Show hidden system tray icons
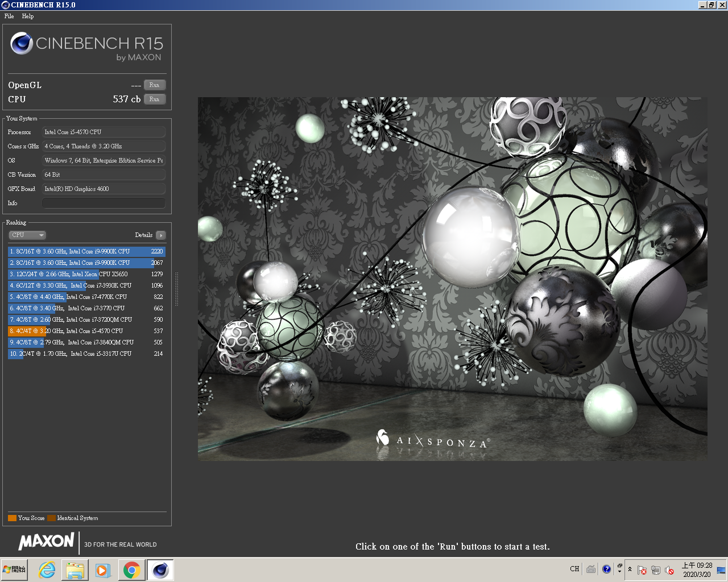Viewport: 728px width, 582px height. (630, 569)
